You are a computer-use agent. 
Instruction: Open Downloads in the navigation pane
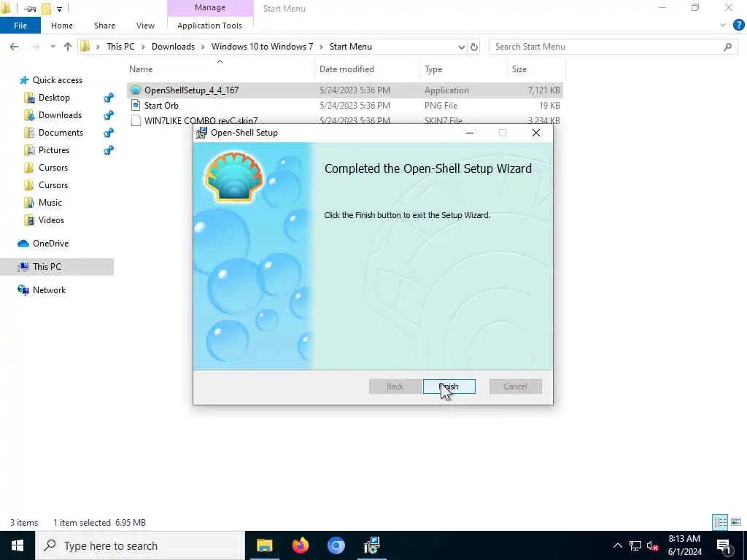(60, 115)
